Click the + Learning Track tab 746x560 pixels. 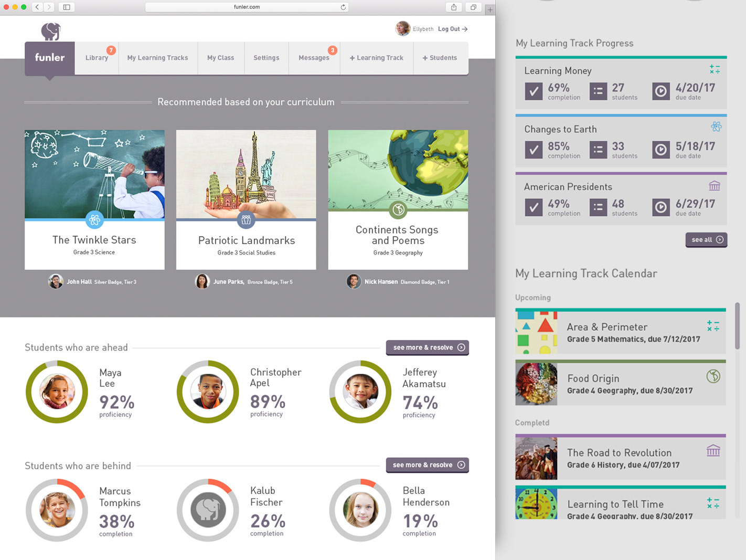coord(377,58)
